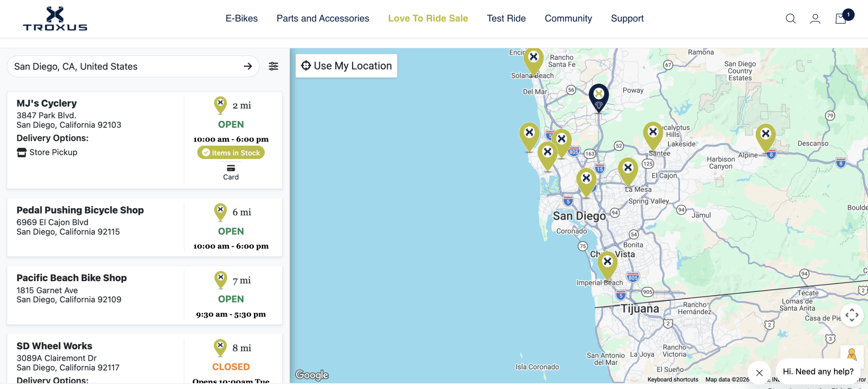Click the Store Pickup icon for MJ's Cyclery
Viewport: 868px width, 389px height.
tap(22, 152)
